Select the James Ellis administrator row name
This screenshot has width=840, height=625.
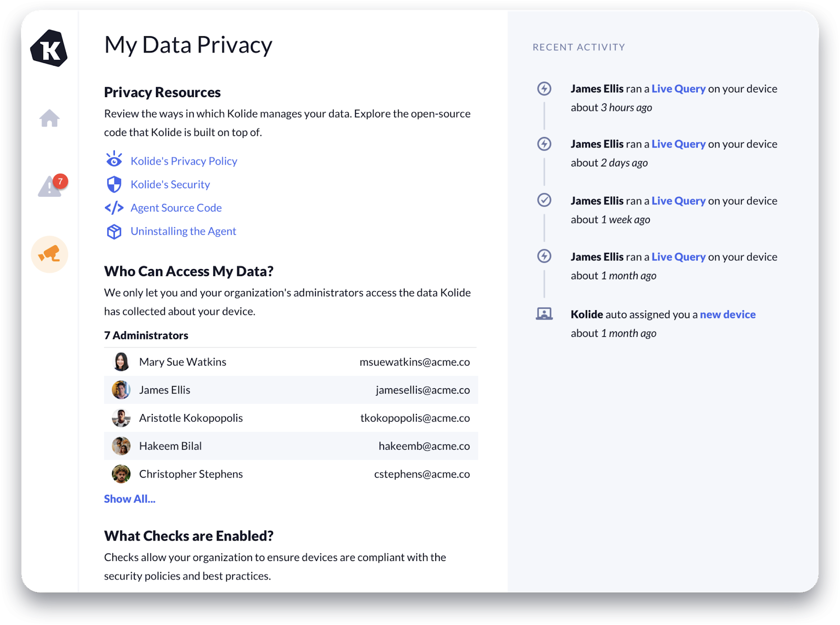(164, 390)
